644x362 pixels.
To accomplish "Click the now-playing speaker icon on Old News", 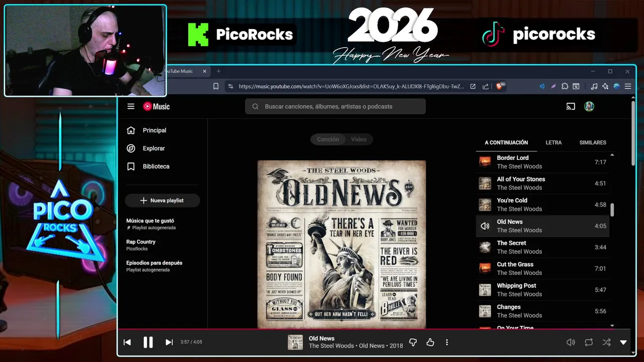I will click(x=485, y=226).
